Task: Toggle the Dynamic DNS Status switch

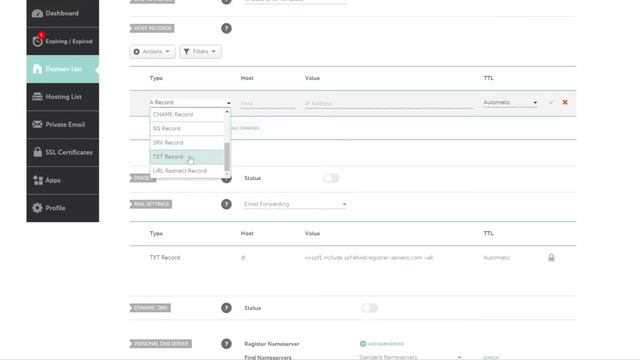Action: [x=369, y=308]
